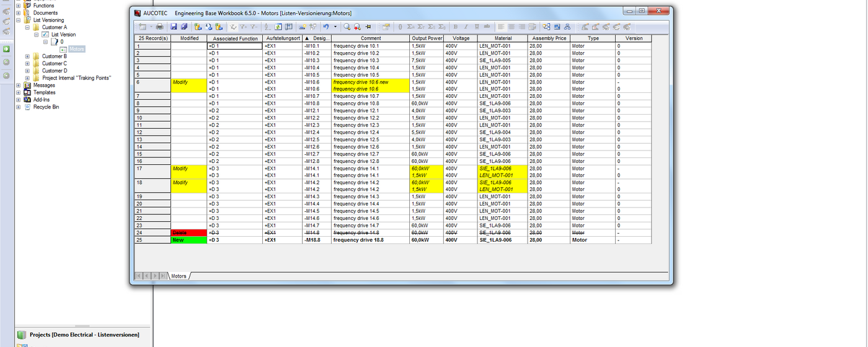Viewport: 868px width, 347px height.
Task: Click the "frequency drive 10.6 new" cell
Action: (x=371, y=82)
